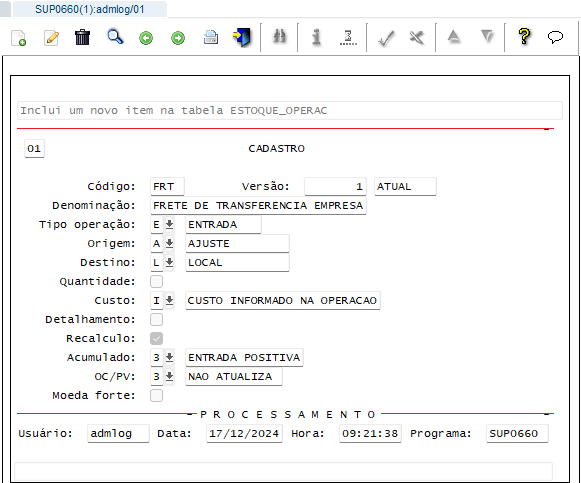This screenshot has width=581, height=483.
Task: Go to the previous record with left green arrow
Action: (x=146, y=38)
